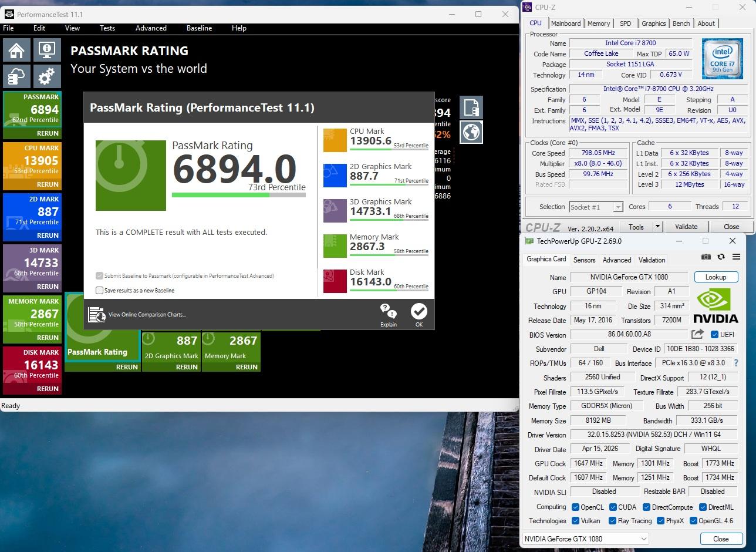756x552 pixels.
Task: Click the Memory Mark green icon
Action: click(x=335, y=246)
